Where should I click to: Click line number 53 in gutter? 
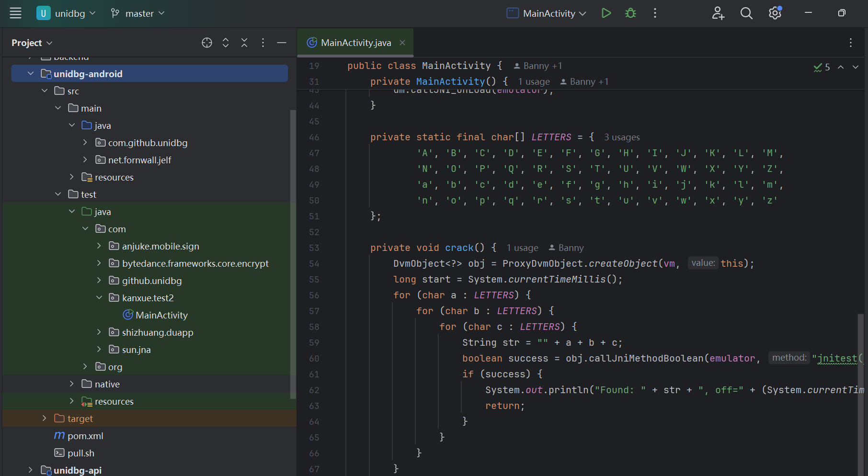[314, 248]
